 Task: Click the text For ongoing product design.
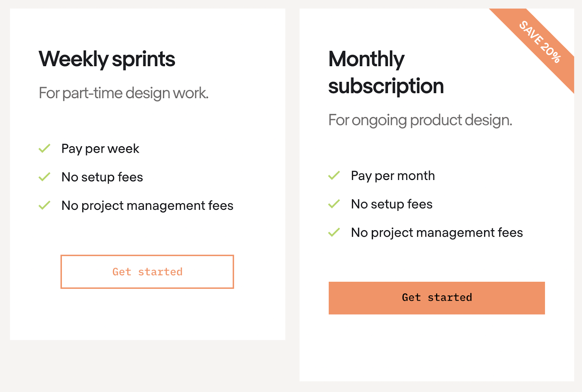click(420, 120)
